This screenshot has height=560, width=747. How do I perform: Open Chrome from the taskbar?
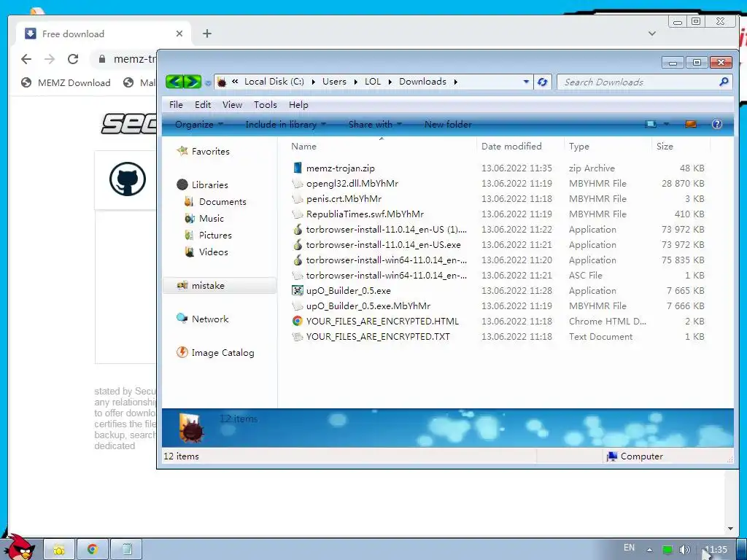pos(93,549)
